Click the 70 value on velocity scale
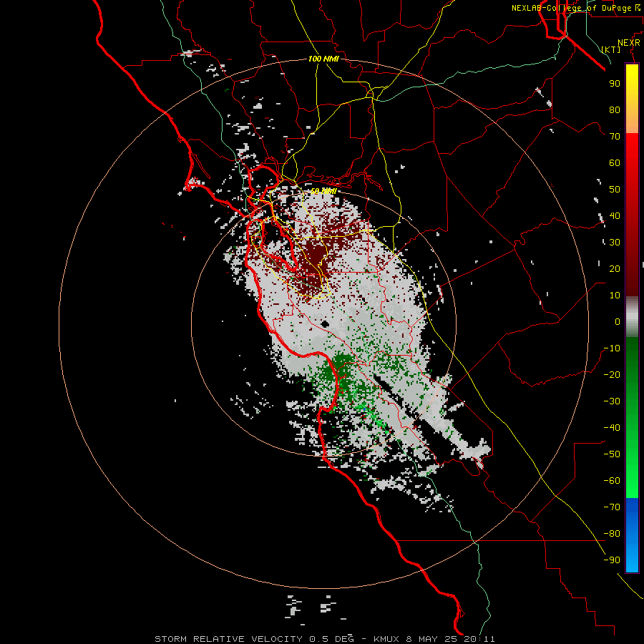This screenshot has height=644, width=644. (615, 137)
